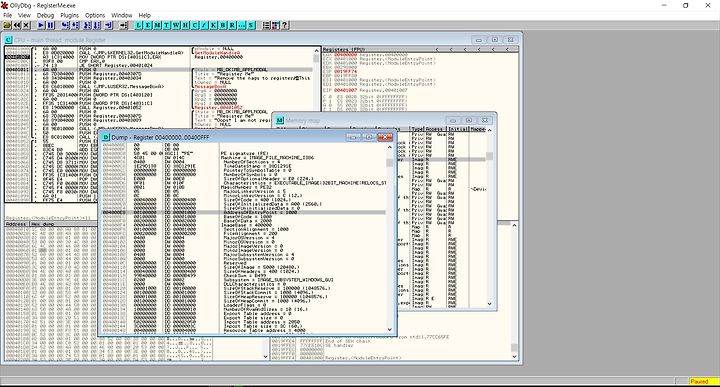The width and height of the screenshot is (720, 387).
Task: Click the Dump window scrollbar thumb
Action: (390, 163)
